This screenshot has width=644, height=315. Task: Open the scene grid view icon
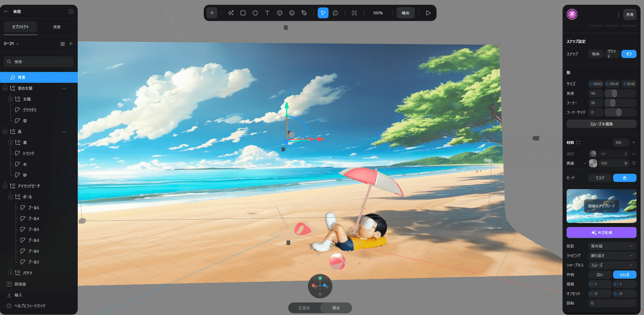tap(62, 43)
